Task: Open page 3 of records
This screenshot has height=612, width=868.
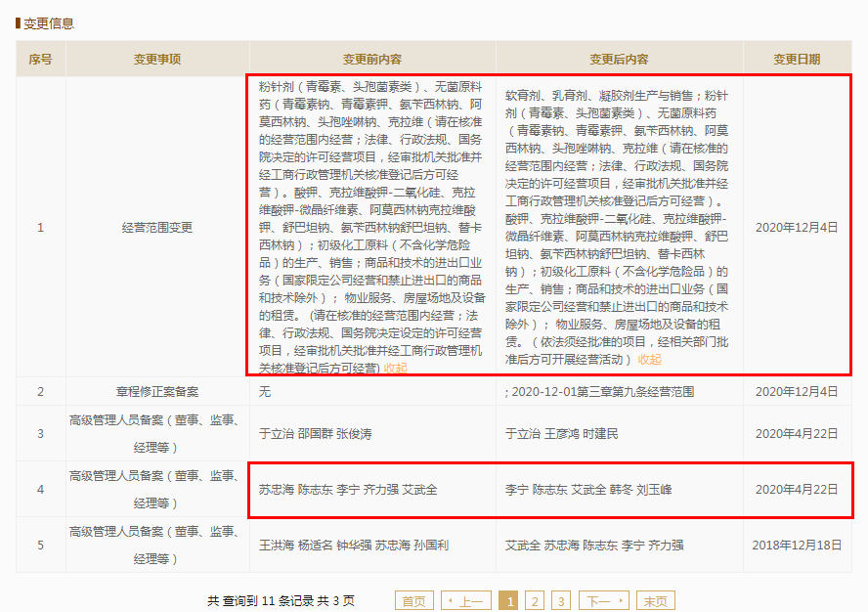Action: 561,601
